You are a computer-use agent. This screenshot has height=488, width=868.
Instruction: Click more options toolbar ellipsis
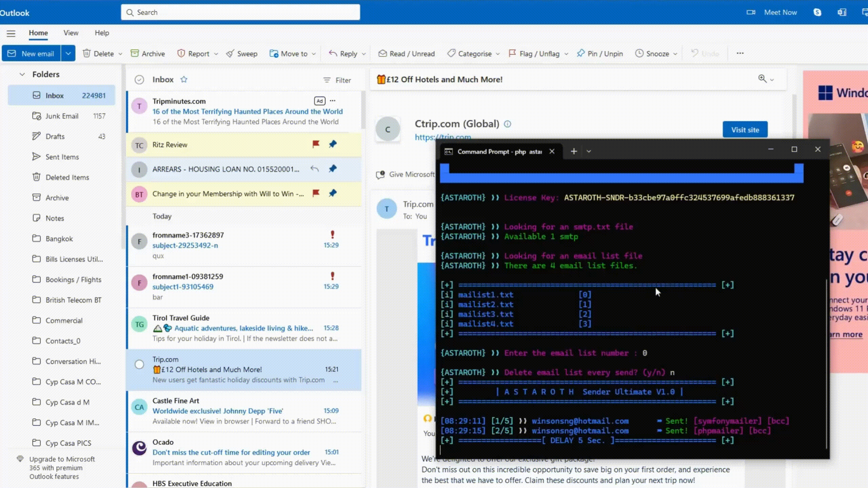click(740, 53)
